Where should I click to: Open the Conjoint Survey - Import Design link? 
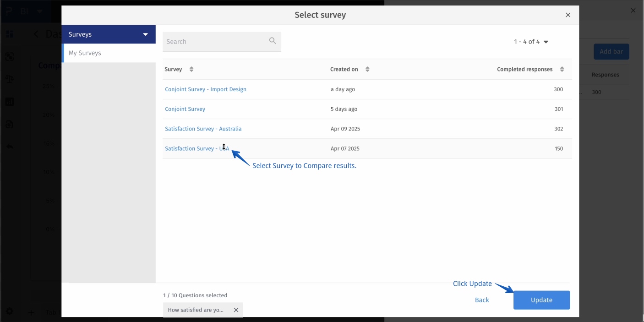[206, 89]
